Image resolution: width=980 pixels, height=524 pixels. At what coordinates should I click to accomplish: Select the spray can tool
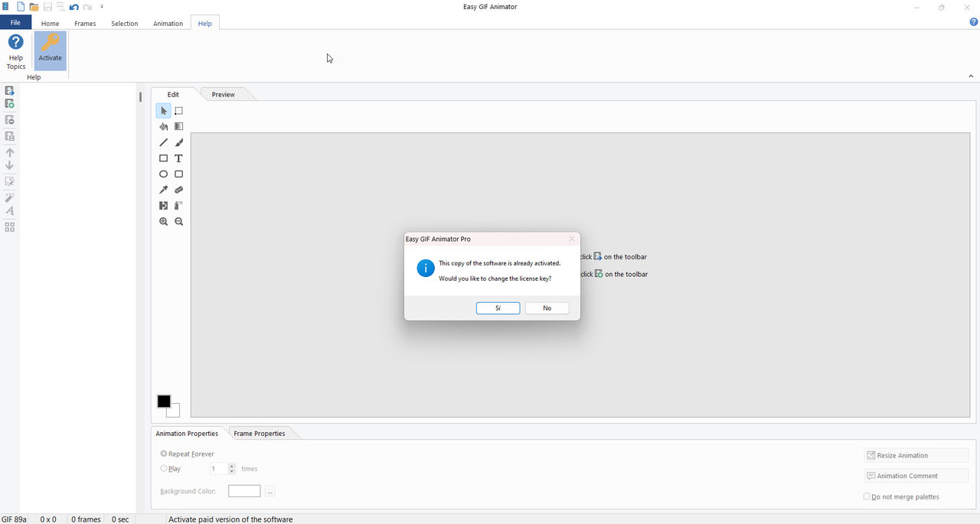pos(178,206)
